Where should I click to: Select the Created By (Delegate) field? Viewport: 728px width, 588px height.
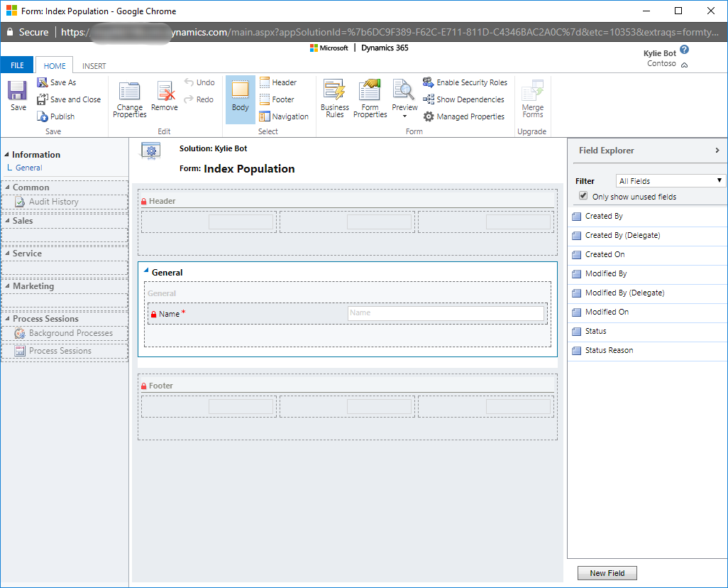[x=647, y=236]
